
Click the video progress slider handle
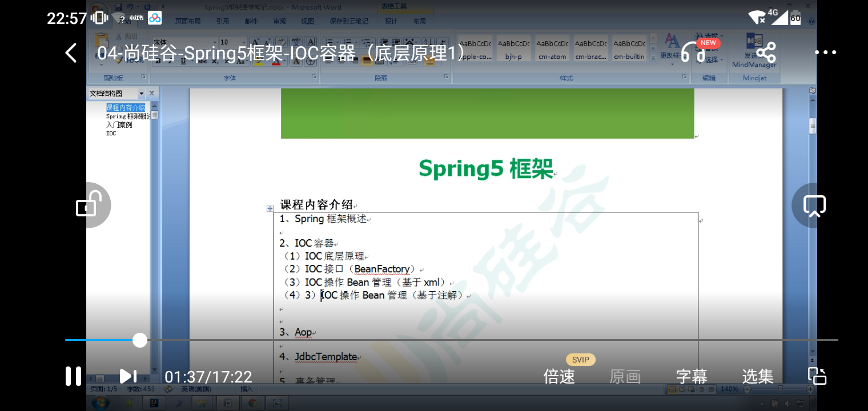pyautogui.click(x=140, y=340)
